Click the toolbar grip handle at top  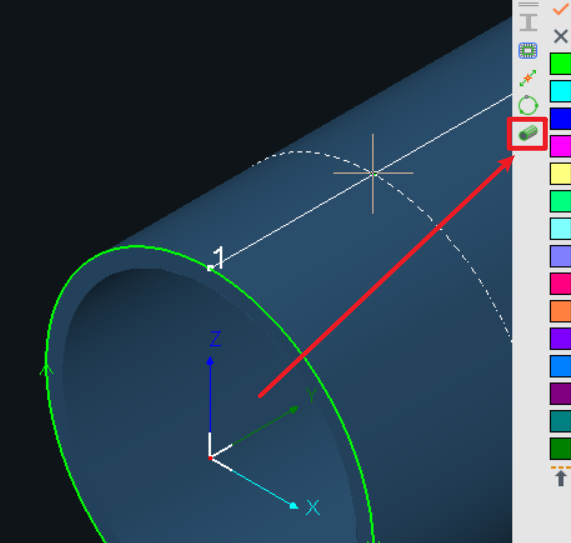(x=528, y=4)
